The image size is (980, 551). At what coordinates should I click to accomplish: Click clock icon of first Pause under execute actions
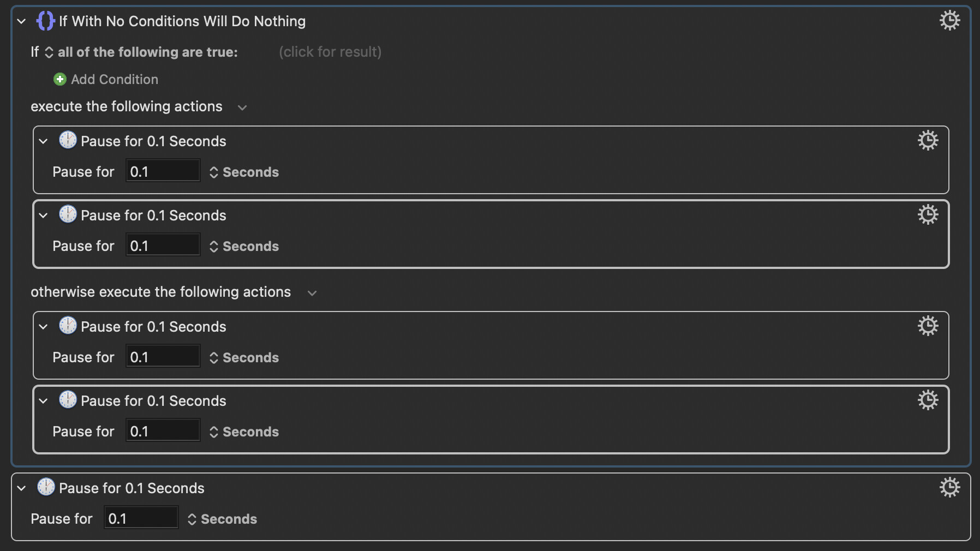point(68,140)
